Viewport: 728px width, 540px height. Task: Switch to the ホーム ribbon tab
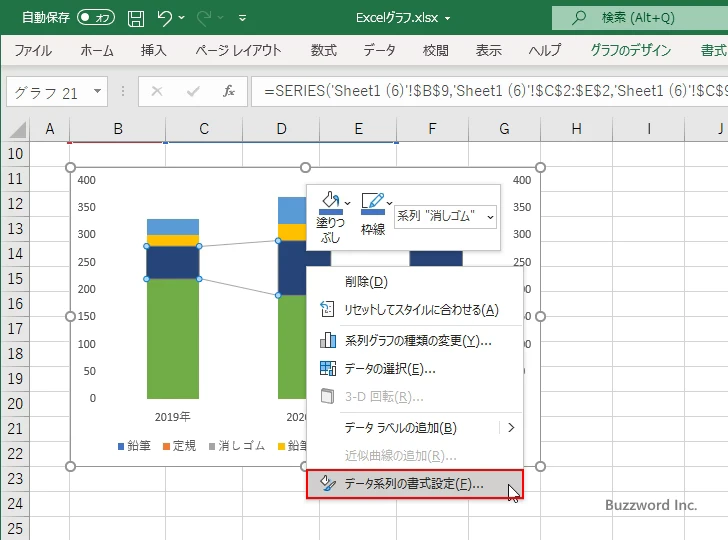point(97,50)
